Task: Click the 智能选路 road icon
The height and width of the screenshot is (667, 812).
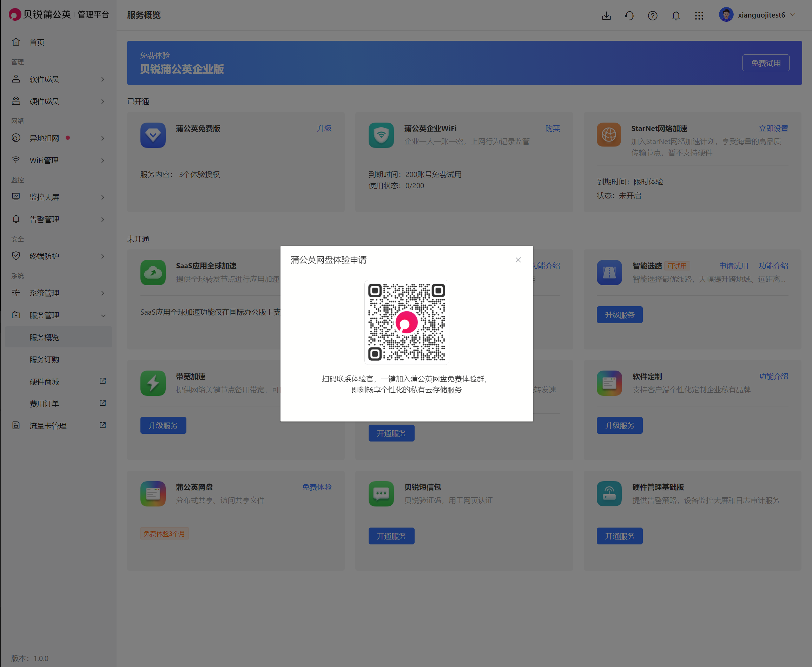Action: pyautogui.click(x=609, y=273)
